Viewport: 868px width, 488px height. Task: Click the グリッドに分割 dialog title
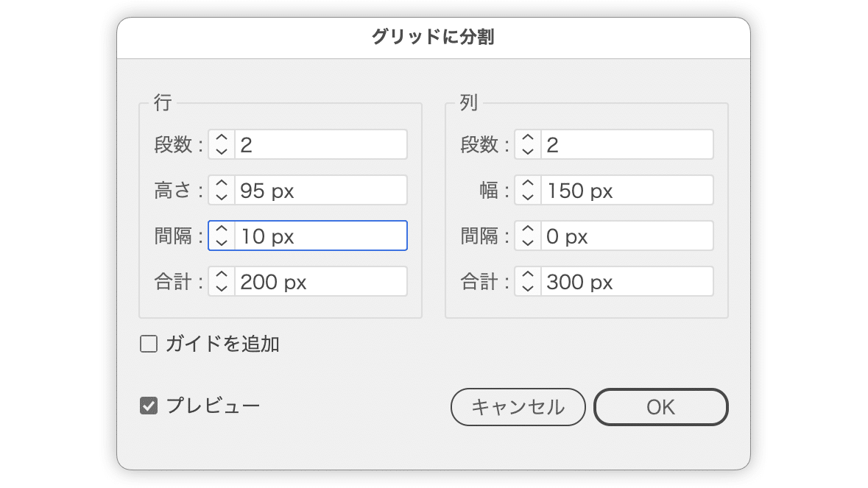pyautogui.click(x=433, y=37)
